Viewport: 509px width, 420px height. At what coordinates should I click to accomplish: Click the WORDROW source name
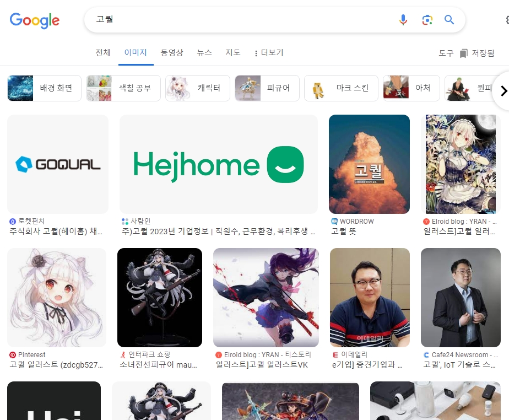coord(357,222)
